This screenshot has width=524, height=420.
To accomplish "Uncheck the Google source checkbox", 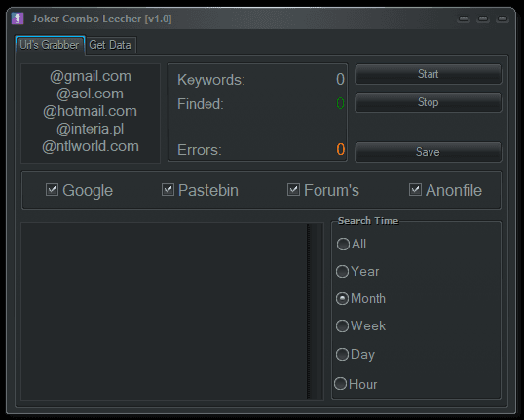I will (x=53, y=190).
